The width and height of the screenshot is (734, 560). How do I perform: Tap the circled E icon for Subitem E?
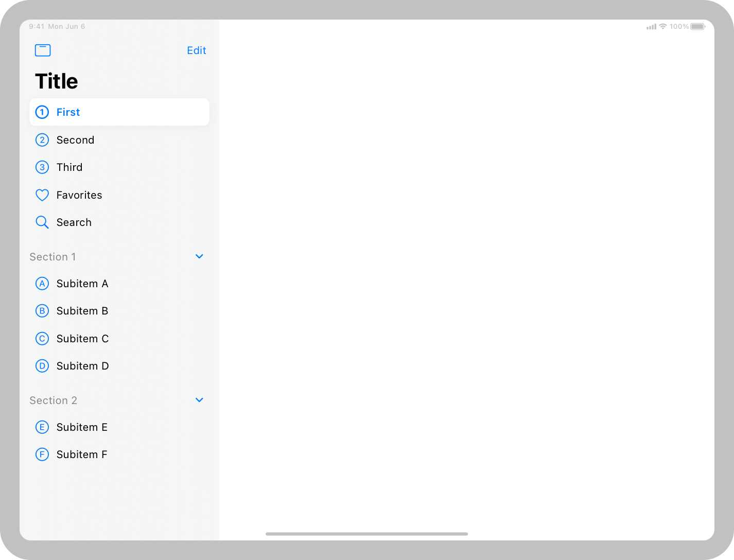click(42, 427)
